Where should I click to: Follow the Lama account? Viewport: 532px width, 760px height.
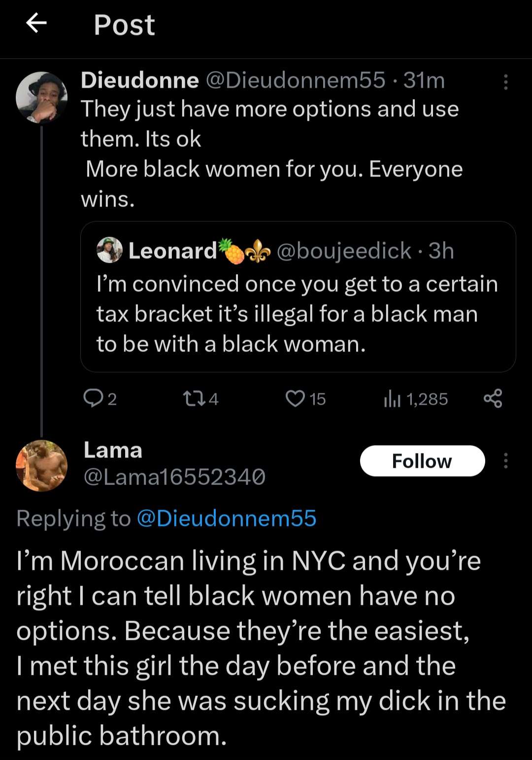[x=422, y=461]
